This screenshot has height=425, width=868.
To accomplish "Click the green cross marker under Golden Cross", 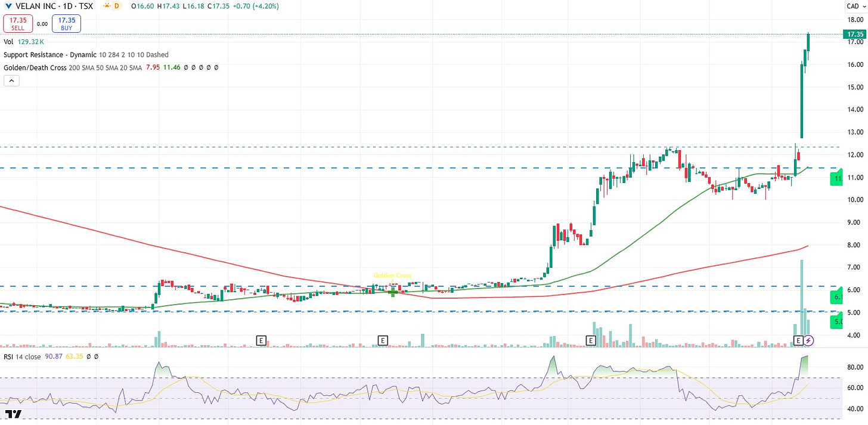I will click(x=393, y=292).
